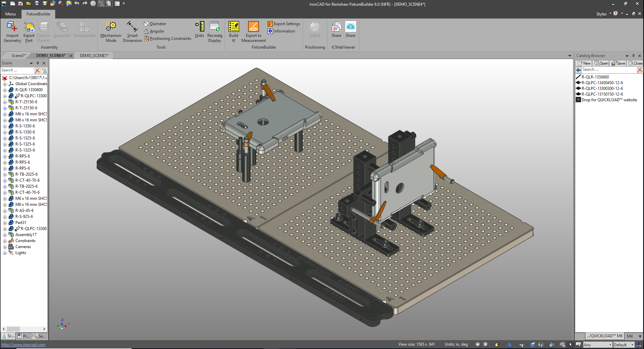Open the ironcad.com link

pyautogui.click(x=23, y=344)
